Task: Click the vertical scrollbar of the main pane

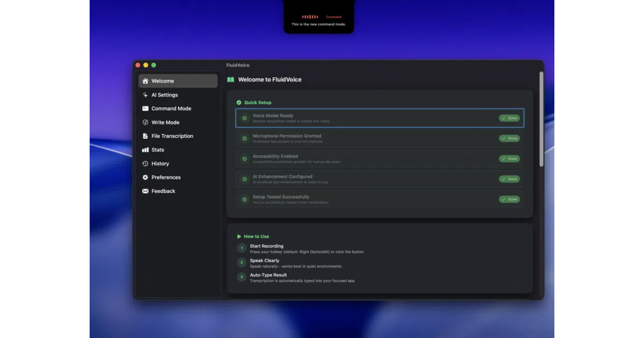Action: [541, 119]
